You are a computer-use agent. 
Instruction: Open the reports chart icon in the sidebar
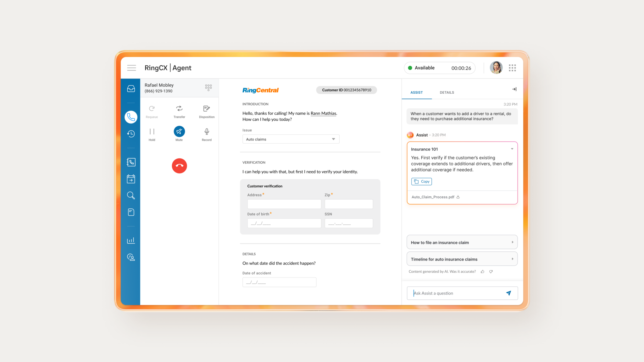pos(131,240)
